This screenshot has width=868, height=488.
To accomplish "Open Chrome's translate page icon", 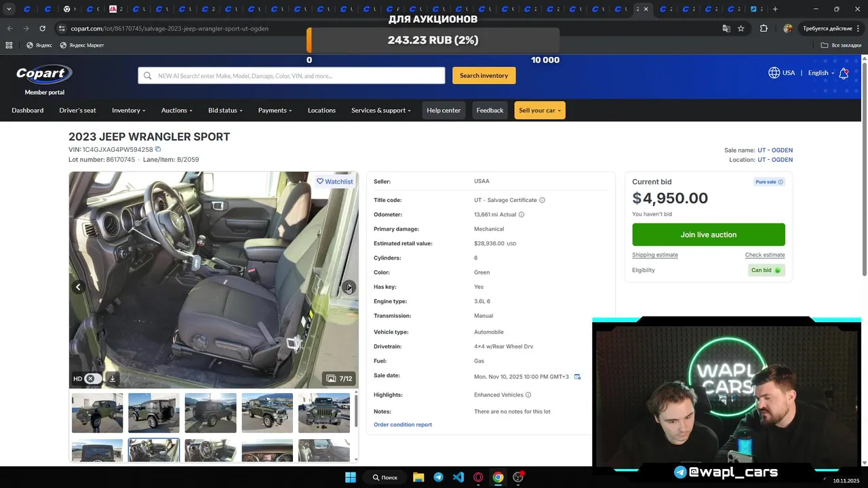I will coord(726,28).
